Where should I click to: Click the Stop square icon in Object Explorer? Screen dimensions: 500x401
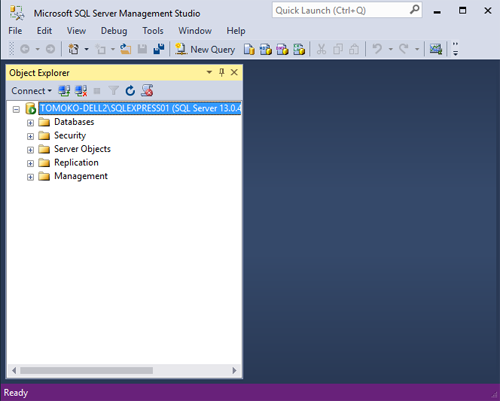[x=97, y=91]
